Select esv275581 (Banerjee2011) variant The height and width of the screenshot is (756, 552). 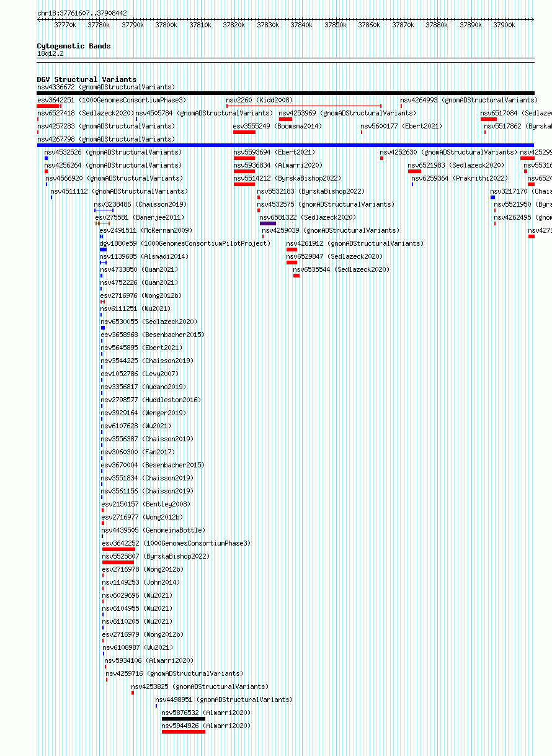[140, 217]
